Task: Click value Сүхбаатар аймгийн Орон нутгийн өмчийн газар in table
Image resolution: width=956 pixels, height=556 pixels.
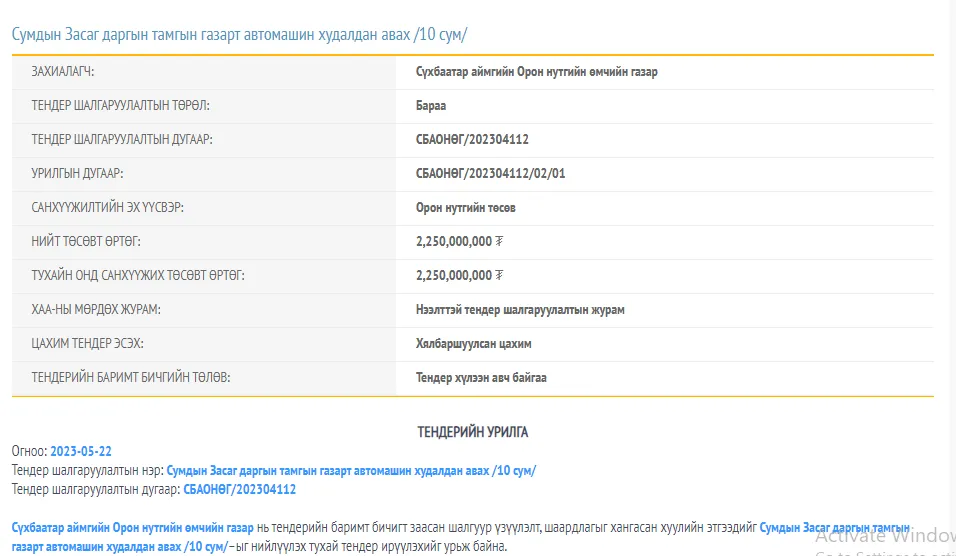Action: pyautogui.click(x=537, y=72)
